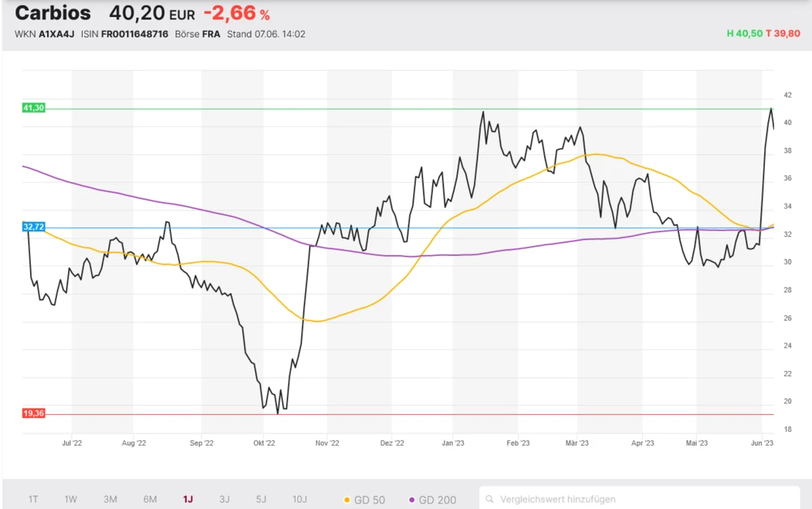
Task: Toggle the GD 200 moving average
Action: (x=434, y=499)
